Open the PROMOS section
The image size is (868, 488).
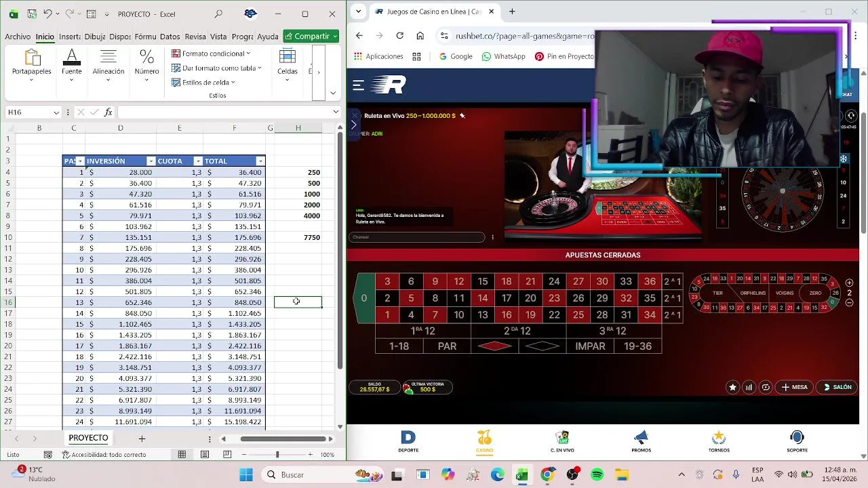tap(641, 442)
